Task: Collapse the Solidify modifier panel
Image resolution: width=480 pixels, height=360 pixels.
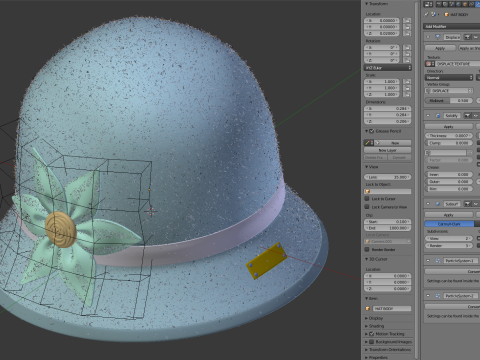Action: [428, 116]
